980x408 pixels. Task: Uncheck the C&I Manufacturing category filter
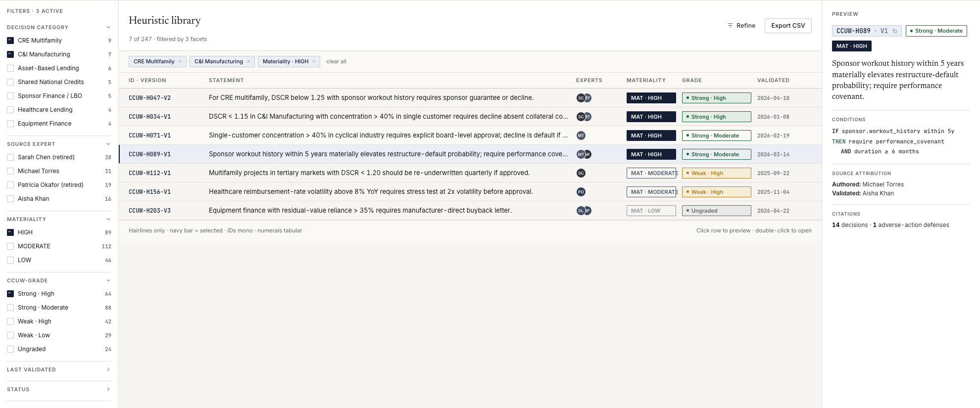[x=10, y=54]
